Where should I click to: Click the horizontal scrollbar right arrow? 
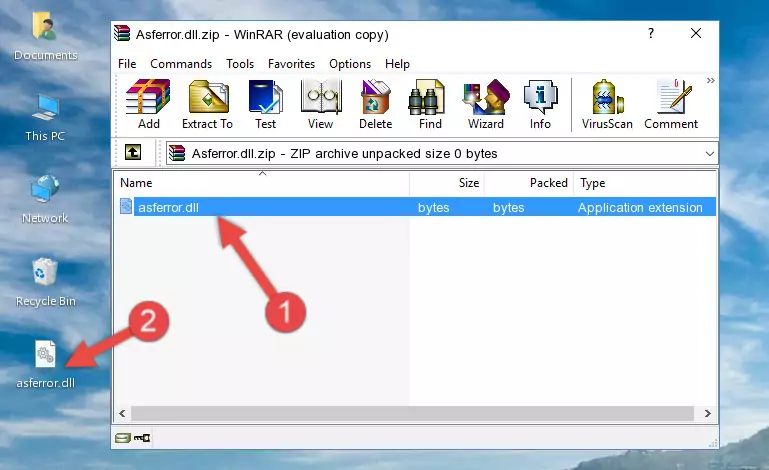[x=707, y=414]
